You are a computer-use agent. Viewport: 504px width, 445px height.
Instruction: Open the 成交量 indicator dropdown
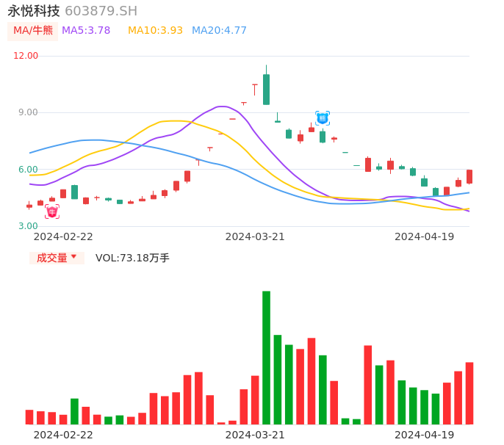pyautogui.click(x=57, y=258)
